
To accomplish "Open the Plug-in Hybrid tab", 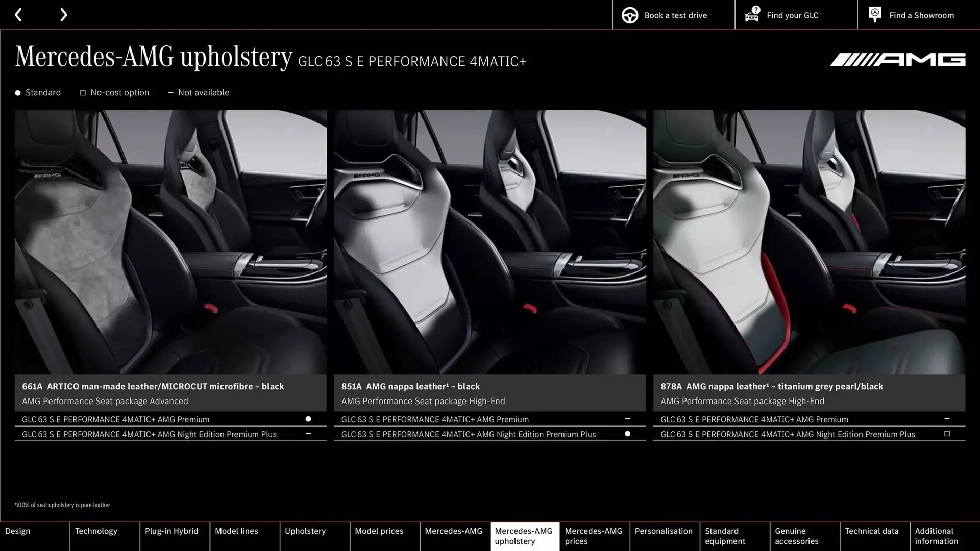I will [175, 536].
